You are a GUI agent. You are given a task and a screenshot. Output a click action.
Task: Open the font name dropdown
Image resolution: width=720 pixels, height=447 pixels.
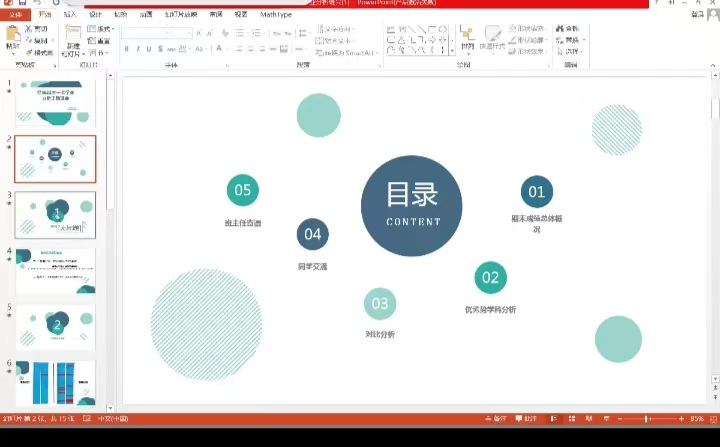157,33
